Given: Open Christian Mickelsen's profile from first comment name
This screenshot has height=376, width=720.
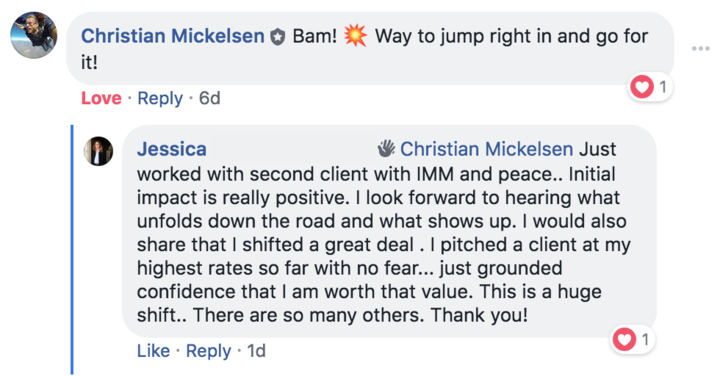Looking at the screenshot, I should tap(173, 36).
